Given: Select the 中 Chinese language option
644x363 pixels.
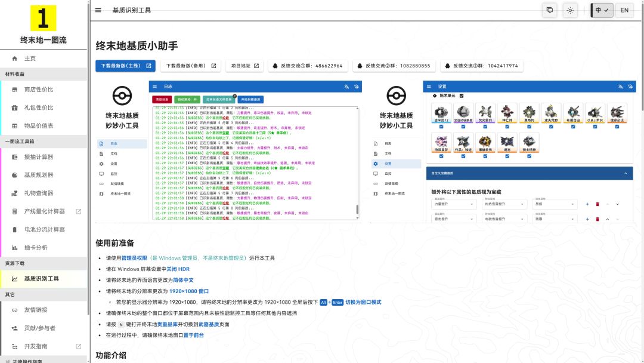Looking at the screenshot, I should coord(602,10).
